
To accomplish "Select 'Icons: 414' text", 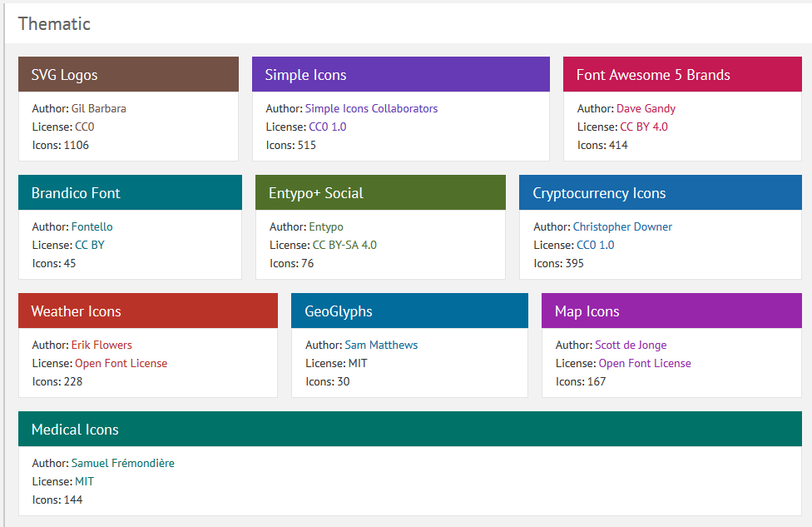I will click(x=602, y=145).
